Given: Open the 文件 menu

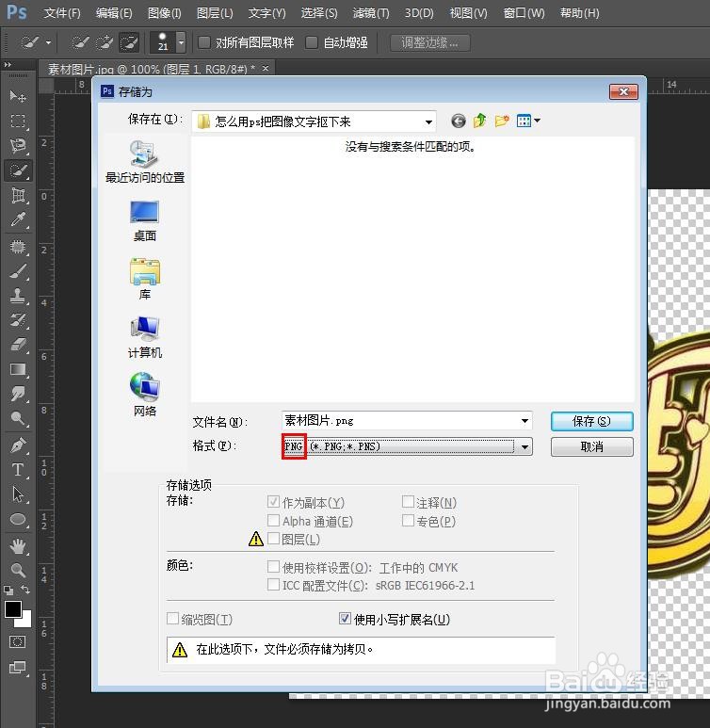Looking at the screenshot, I should point(62,13).
